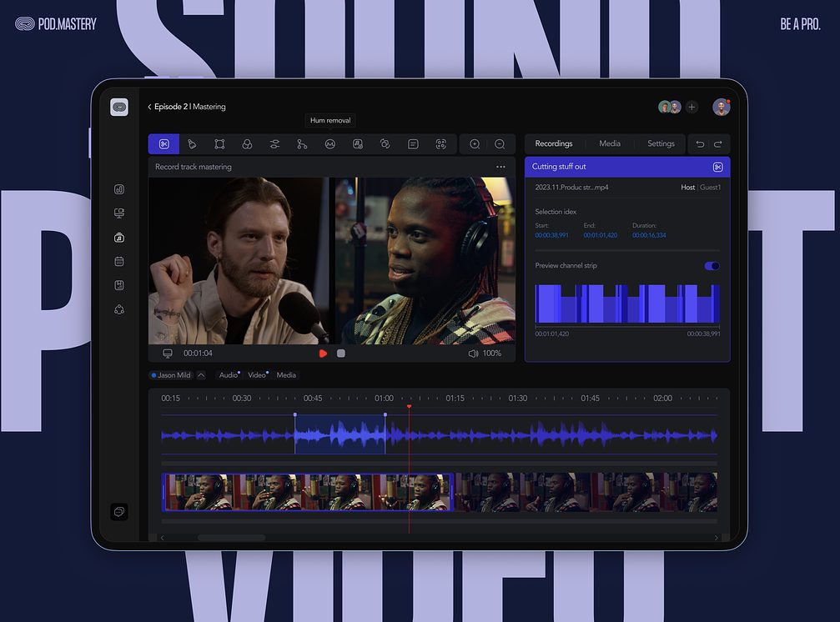Open the calendar icon in the sidebar
Image resolution: width=840 pixels, height=622 pixels.
119,261
